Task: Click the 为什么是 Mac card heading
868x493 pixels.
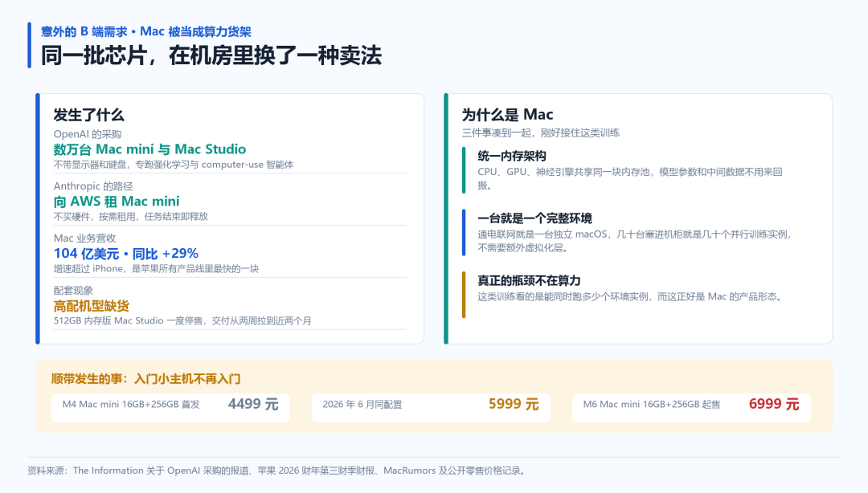Action: (x=507, y=115)
